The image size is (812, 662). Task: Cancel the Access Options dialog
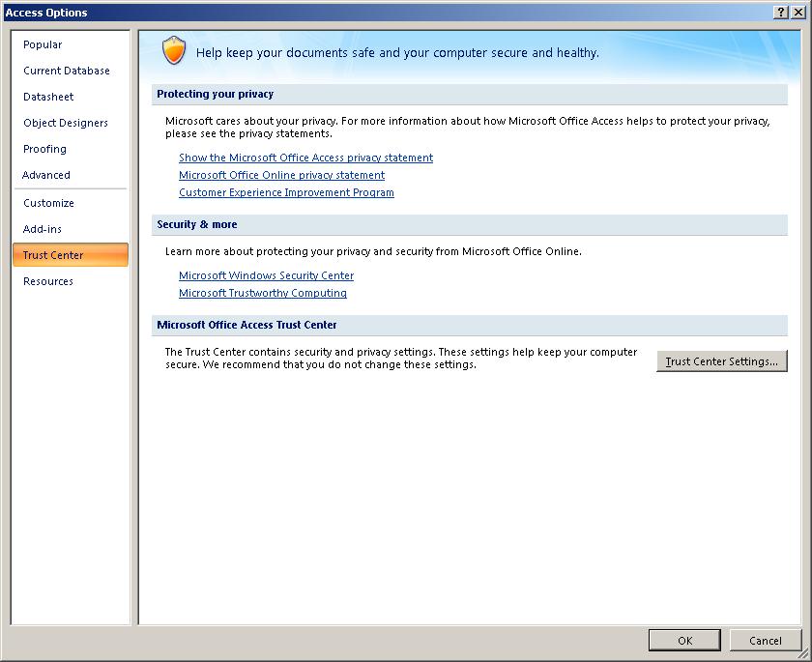765,641
